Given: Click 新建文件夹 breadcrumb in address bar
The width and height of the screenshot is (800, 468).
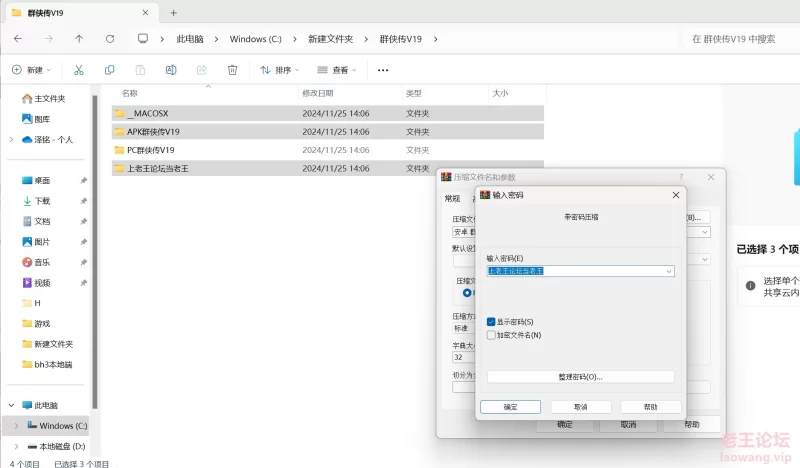Looking at the screenshot, I should (331, 39).
